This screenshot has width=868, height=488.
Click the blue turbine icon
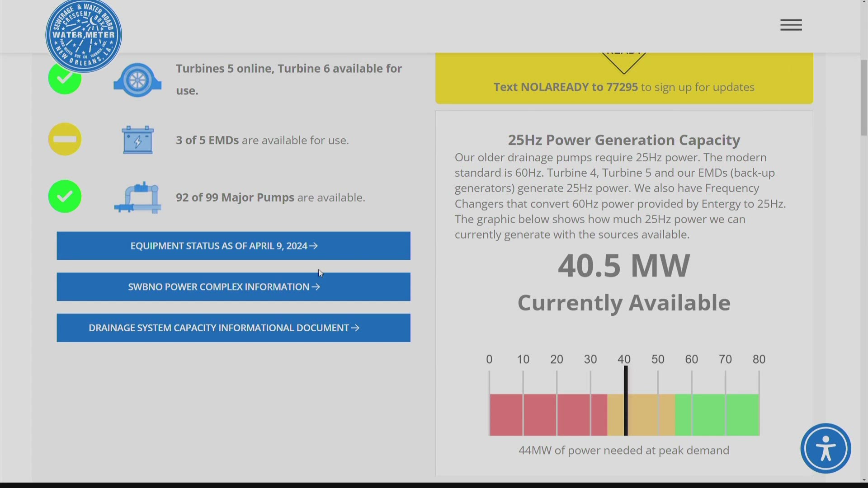point(137,80)
